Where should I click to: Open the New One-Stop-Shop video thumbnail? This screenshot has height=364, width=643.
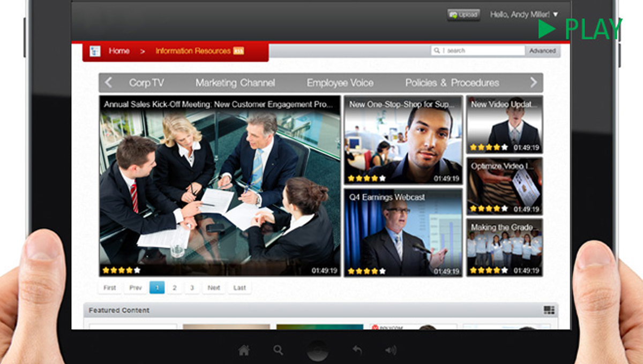pyautogui.click(x=403, y=140)
